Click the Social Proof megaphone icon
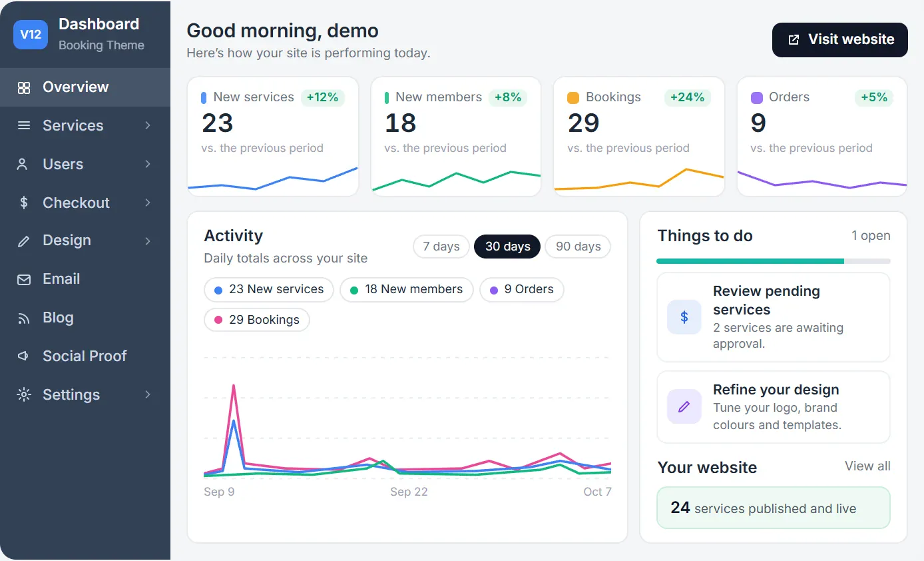This screenshot has height=561, width=924. 24,356
